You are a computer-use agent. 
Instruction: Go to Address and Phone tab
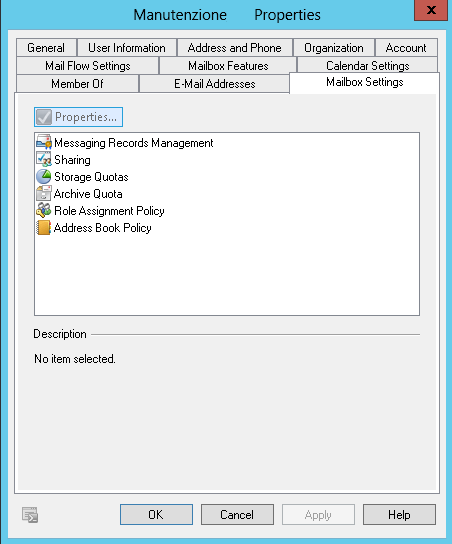point(234,48)
